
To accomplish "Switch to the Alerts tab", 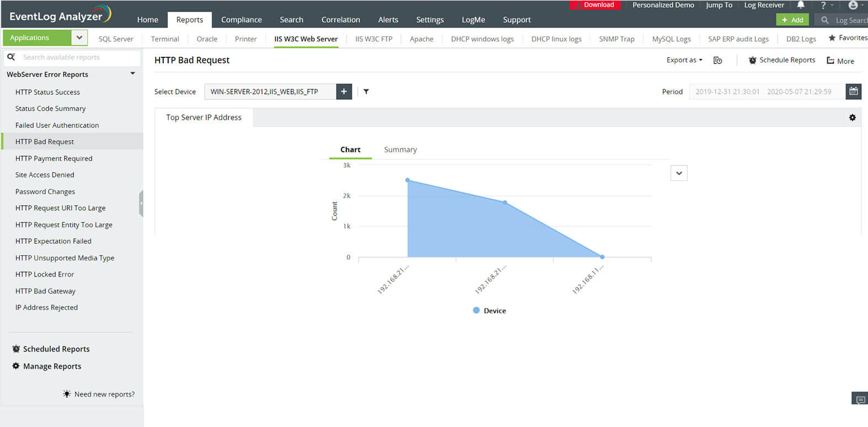I will point(388,20).
